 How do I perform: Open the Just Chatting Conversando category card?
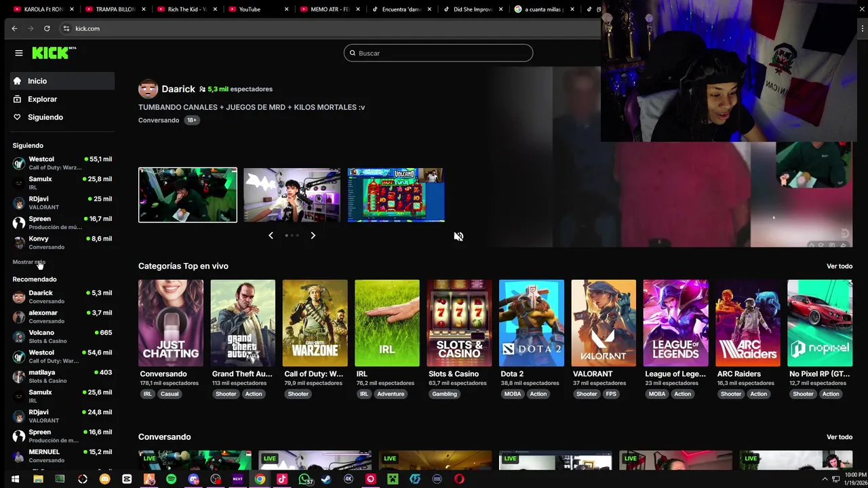(171, 323)
